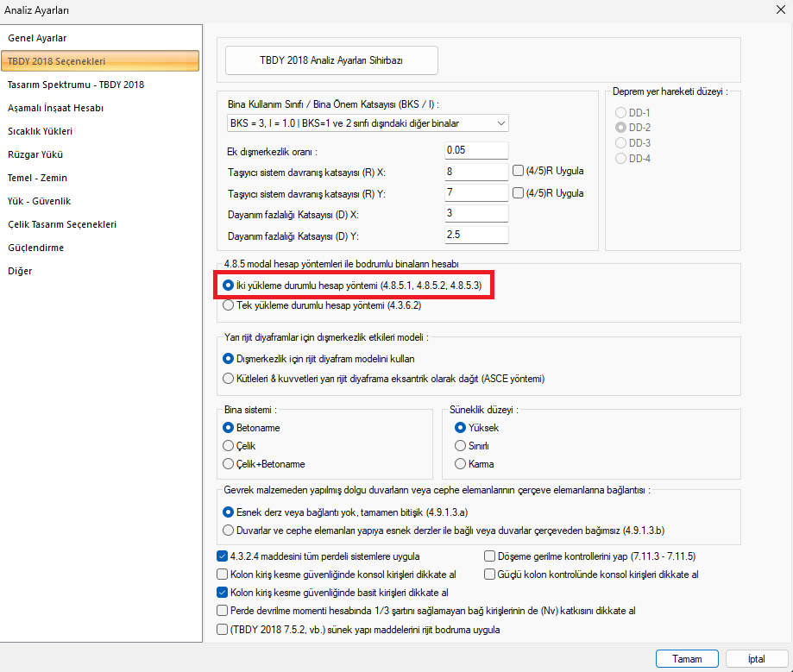
Task: Enable (4/5)R Uygula for R Y
Action: pos(519,193)
